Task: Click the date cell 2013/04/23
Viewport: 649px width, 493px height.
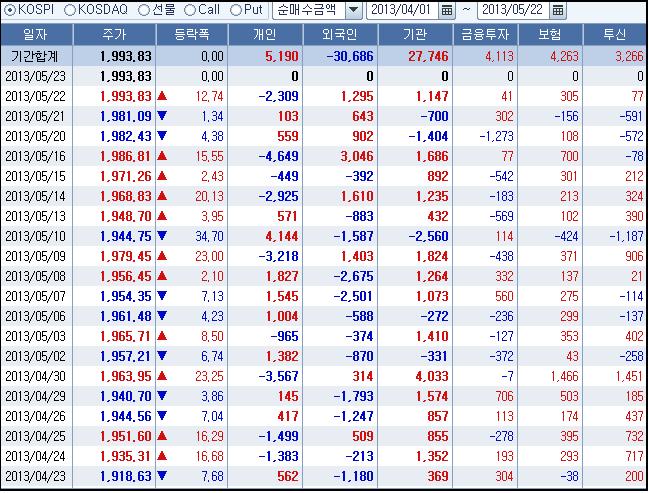Action: (36, 476)
